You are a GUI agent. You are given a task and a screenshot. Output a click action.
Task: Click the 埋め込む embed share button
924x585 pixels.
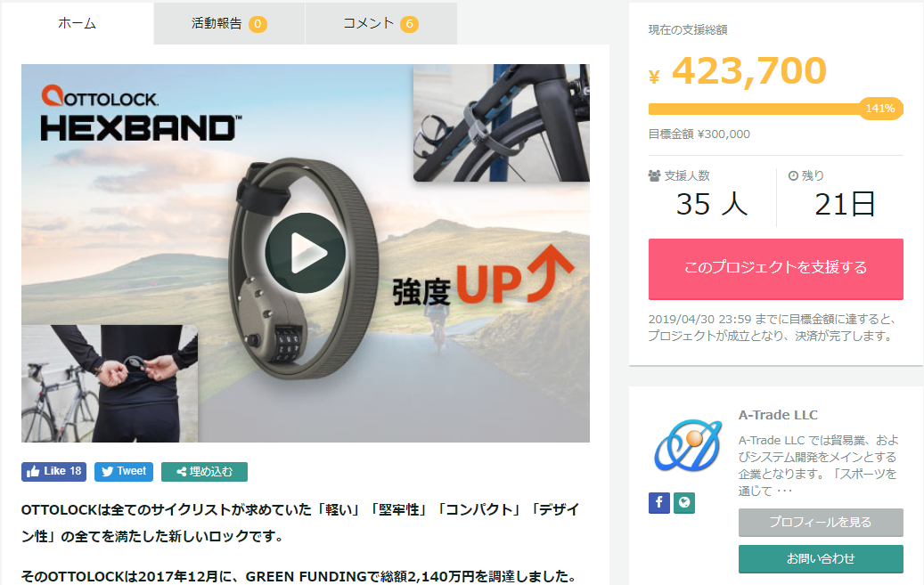pos(204,471)
